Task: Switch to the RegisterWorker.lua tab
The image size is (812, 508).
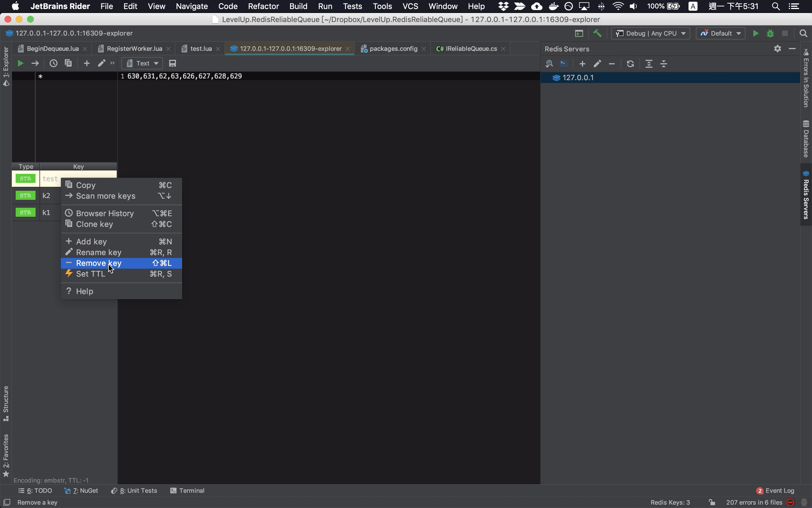Action: [x=134, y=49]
